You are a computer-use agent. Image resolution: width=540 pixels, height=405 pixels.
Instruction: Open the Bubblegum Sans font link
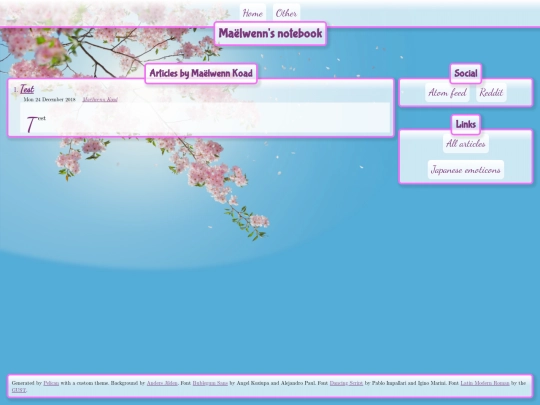pyautogui.click(x=210, y=383)
